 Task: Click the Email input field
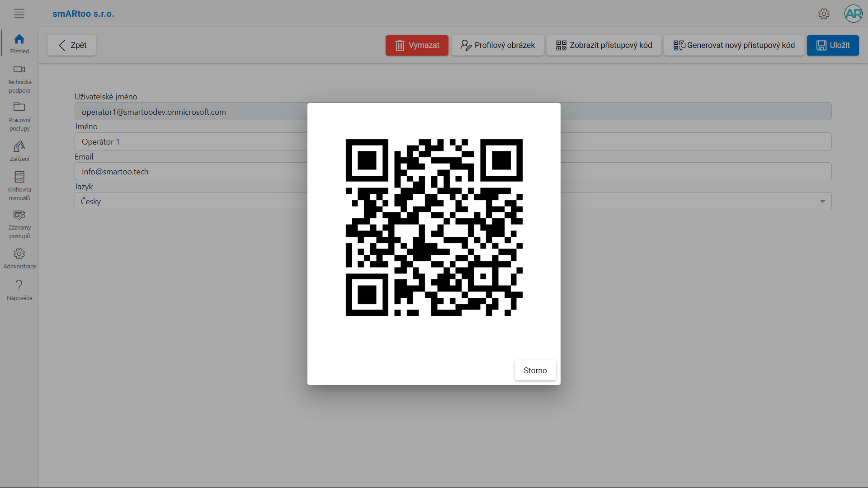tap(453, 171)
